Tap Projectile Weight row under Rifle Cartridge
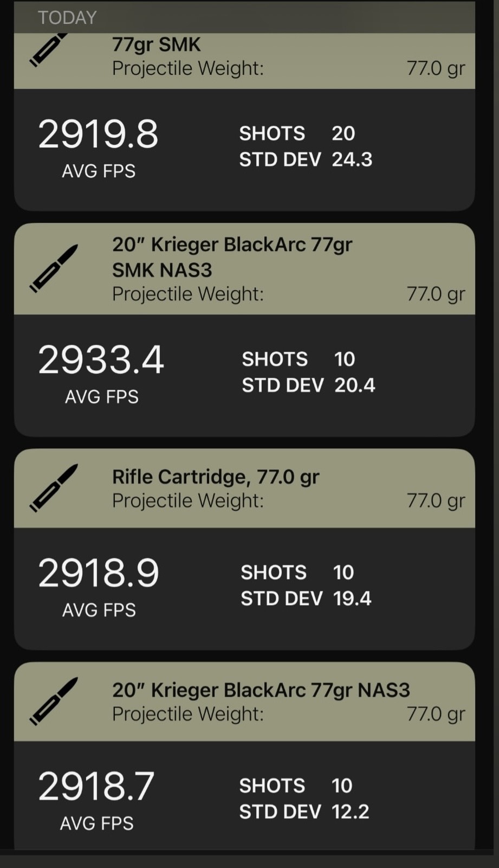Image resolution: width=499 pixels, height=868 pixels. (187, 500)
